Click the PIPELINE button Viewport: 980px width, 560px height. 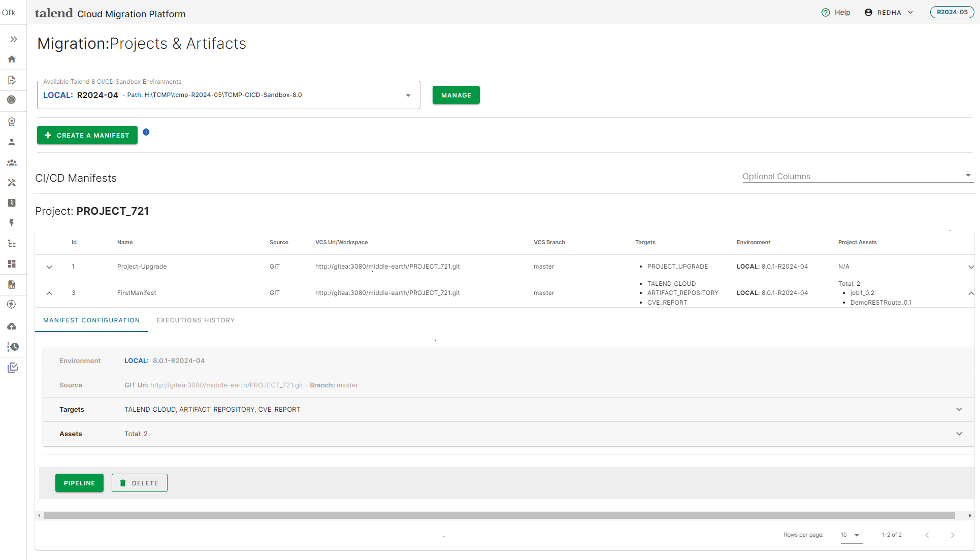[x=79, y=483]
